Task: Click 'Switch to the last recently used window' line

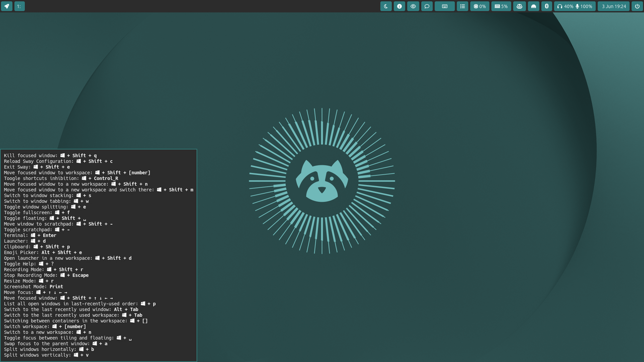Action: 71,309
